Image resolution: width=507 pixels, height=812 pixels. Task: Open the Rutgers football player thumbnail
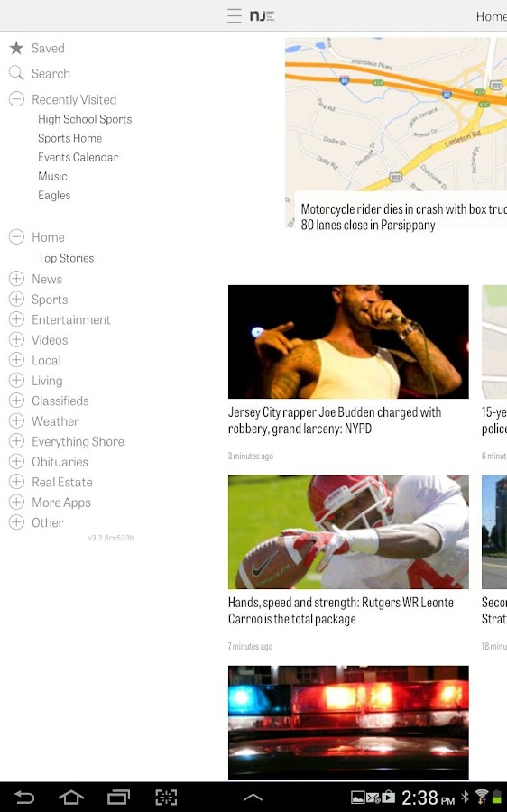pyautogui.click(x=348, y=531)
